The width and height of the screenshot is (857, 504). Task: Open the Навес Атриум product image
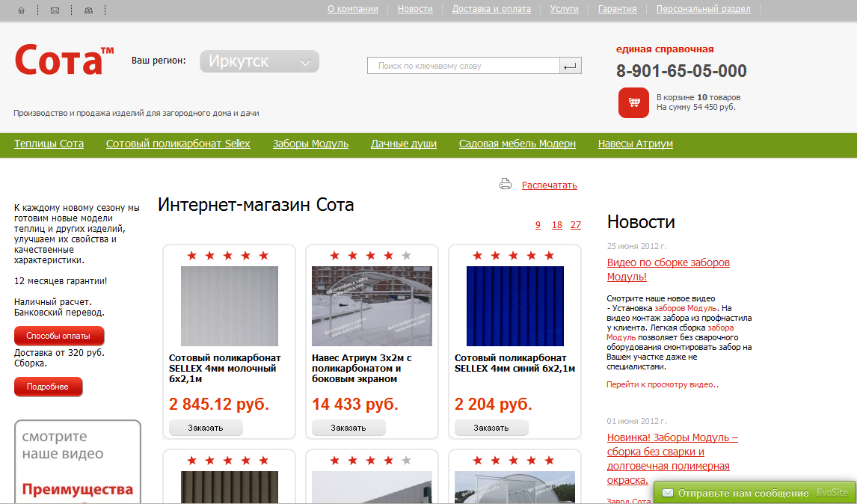(372, 306)
